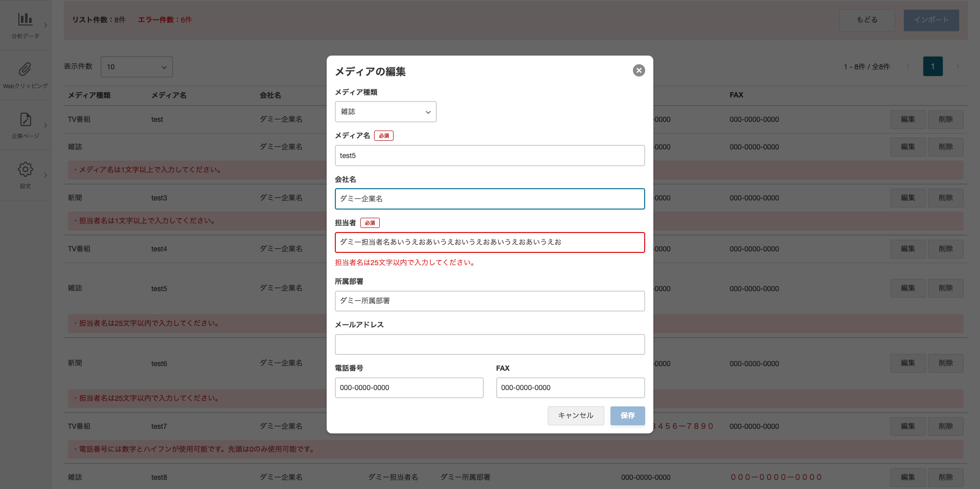The image size is (980, 489).
Task: Click 編集 for the test5 row
Action: click(908, 288)
